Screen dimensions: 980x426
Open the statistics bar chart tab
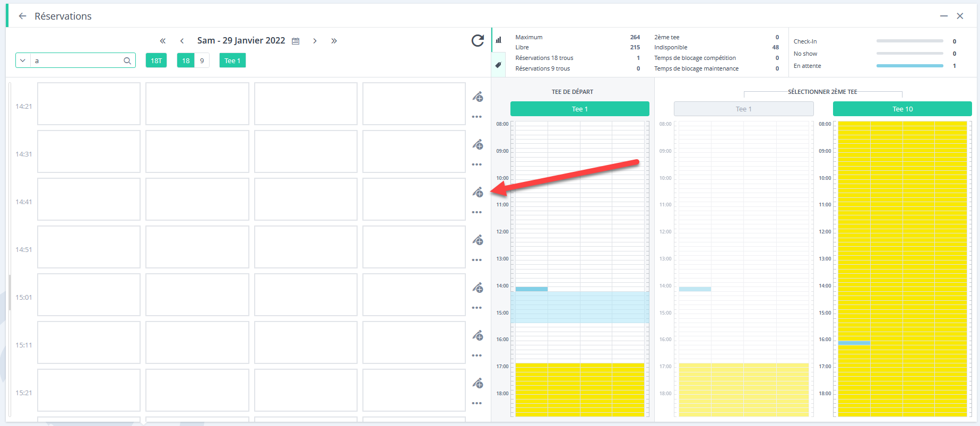499,40
